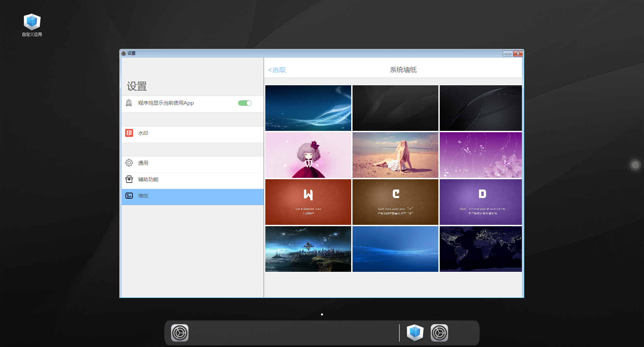This screenshot has height=347, width=644.
Task: Click the large 设置 heading
Action: [x=137, y=86]
